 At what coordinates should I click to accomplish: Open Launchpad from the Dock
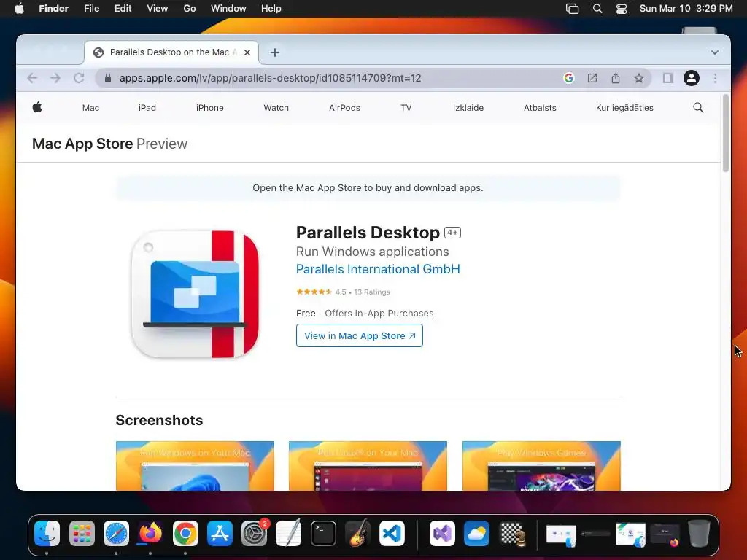click(x=82, y=533)
